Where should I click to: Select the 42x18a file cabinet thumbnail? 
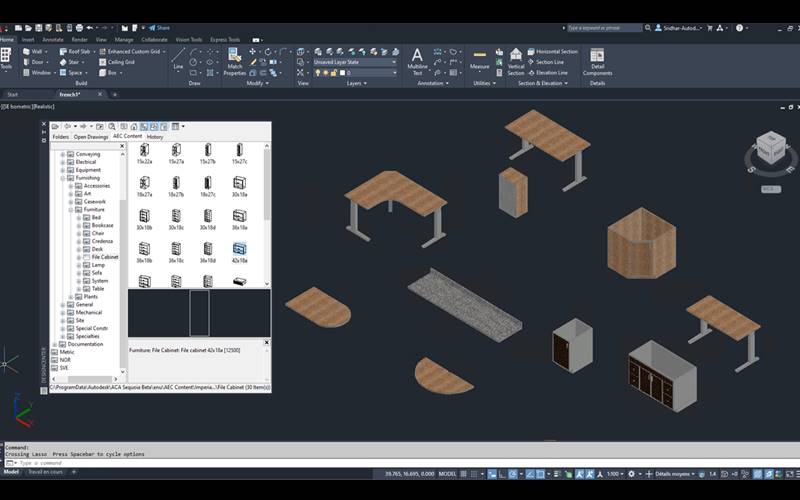pos(240,248)
